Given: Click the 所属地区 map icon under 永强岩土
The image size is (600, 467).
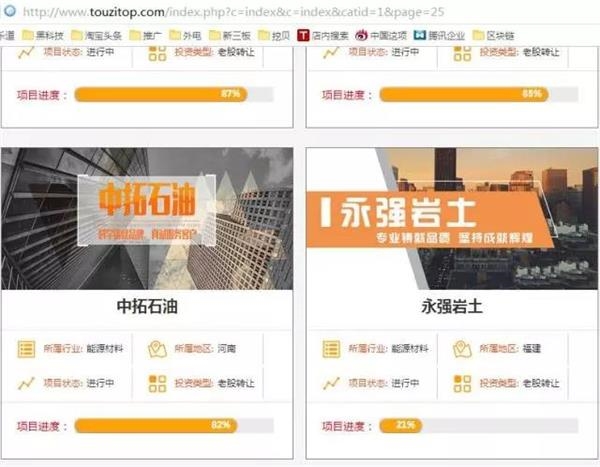Looking at the screenshot, I should click(462, 349).
